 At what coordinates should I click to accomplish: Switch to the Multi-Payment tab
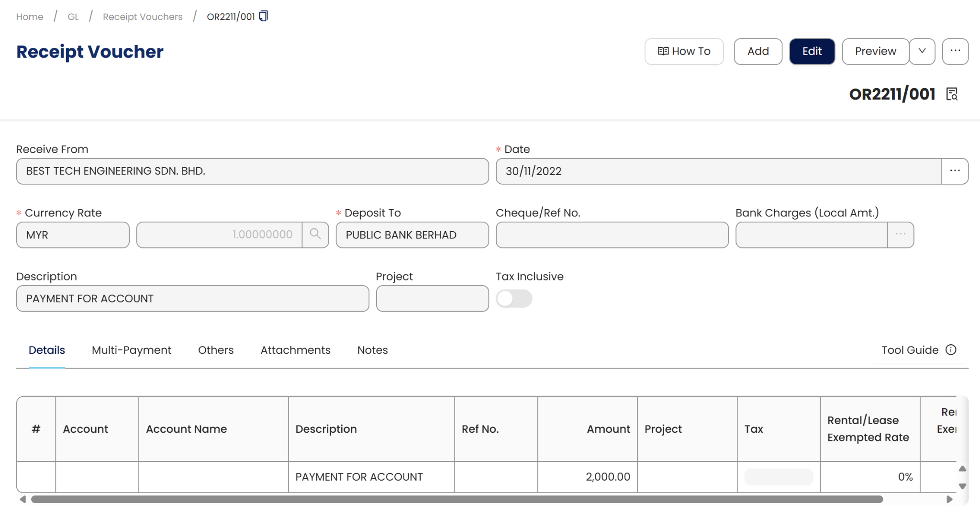[x=132, y=350]
